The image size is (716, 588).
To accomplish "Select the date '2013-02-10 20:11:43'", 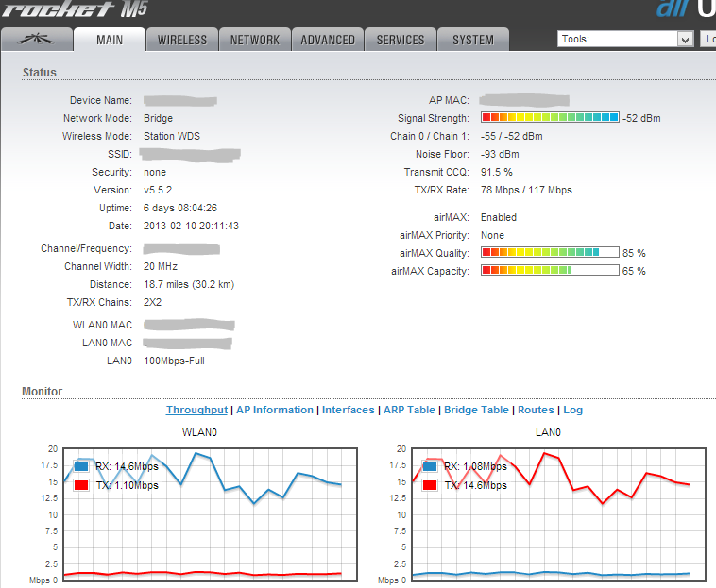I will coord(191,226).
